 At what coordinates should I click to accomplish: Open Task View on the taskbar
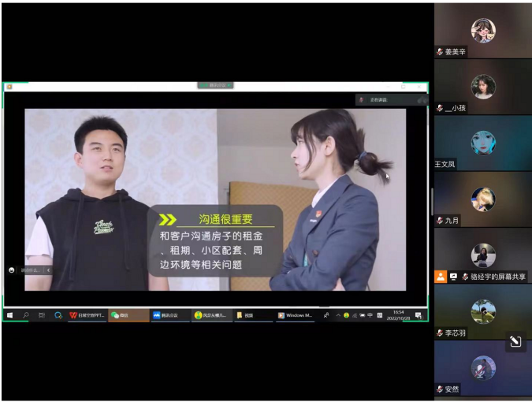pos(42,315)
